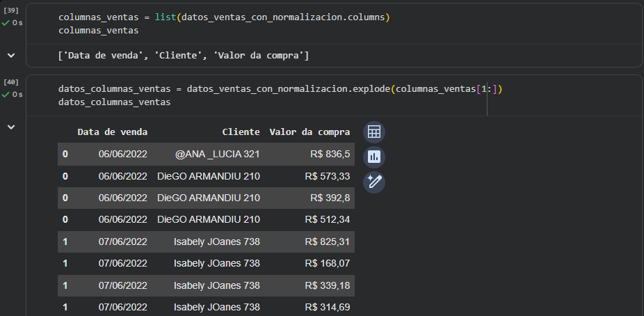Select the '@ANA _LUCIA 321' table cell
The width and height of the screenshot is (644, 316).
click(x=218, y=154)
